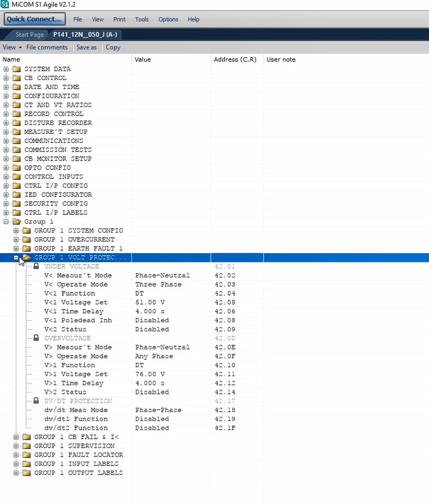The width and height of the screenshot is (429, 504).
Task: Click the GROUP 1 SUPERVISION folder icon
Action: [27, 446]
